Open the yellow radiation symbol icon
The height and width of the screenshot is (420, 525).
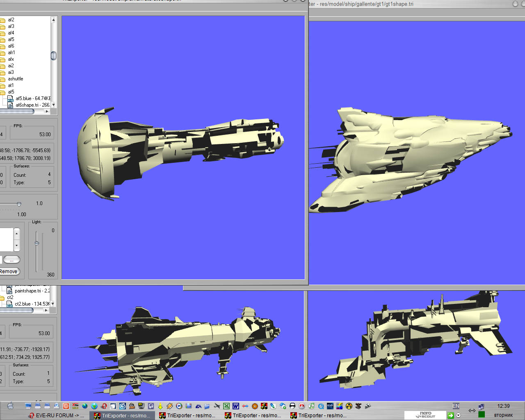pyautogui.click(x=349, y=406)
